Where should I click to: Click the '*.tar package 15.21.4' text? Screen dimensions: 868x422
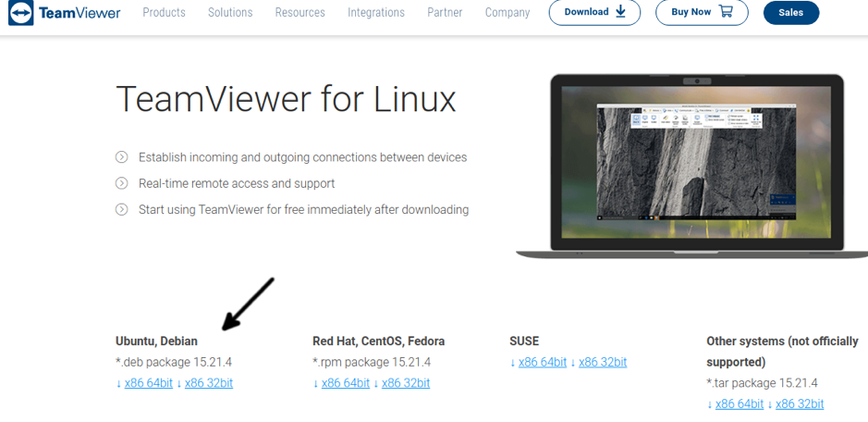(763, 383)
